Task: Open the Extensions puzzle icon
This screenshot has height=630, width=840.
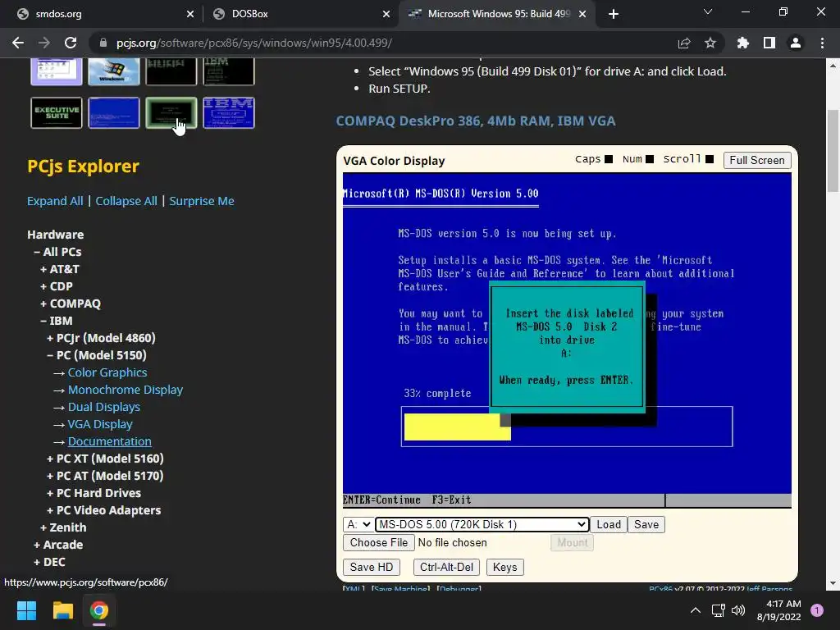Action: (x=743, y=43)
